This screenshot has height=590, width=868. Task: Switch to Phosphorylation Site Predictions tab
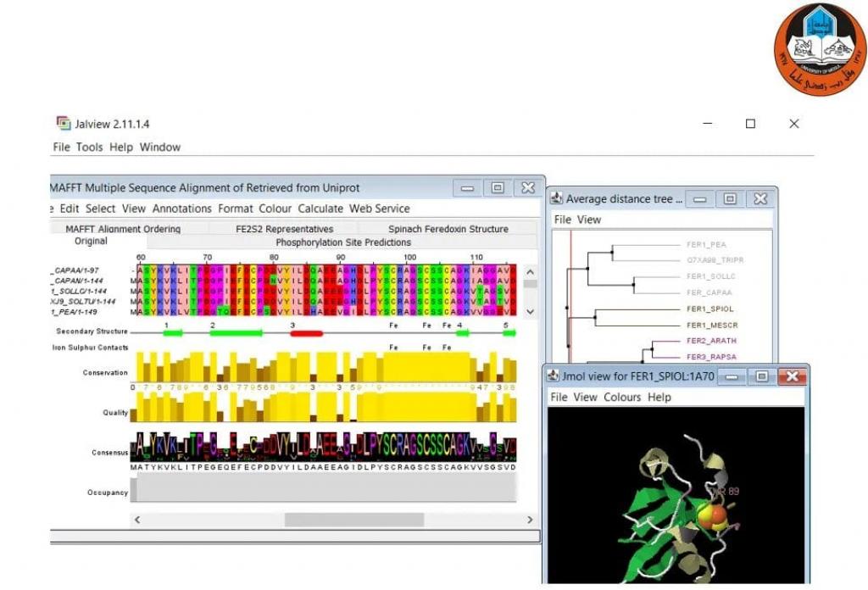342,242
